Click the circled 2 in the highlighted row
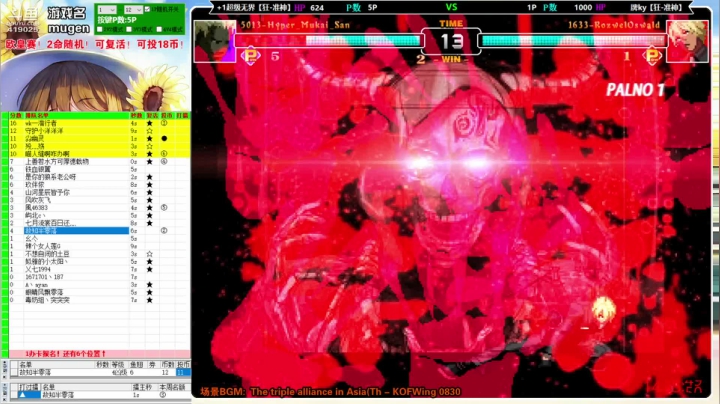Viewport: 720px width, 404px height. point(164,230)
